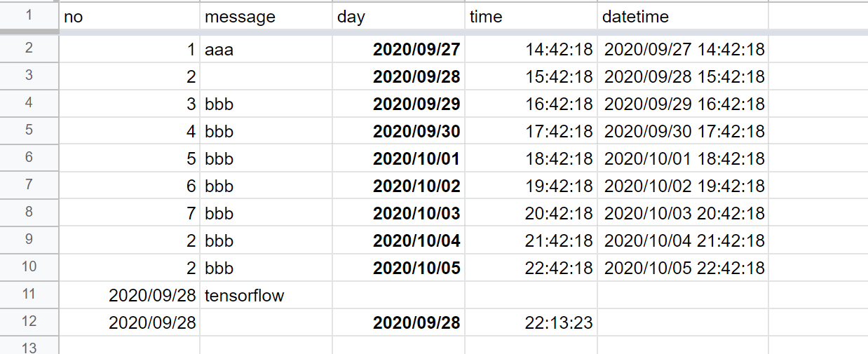868x354 pixels.
Task: Select the "message" header cell
Action: coord(266,17)
